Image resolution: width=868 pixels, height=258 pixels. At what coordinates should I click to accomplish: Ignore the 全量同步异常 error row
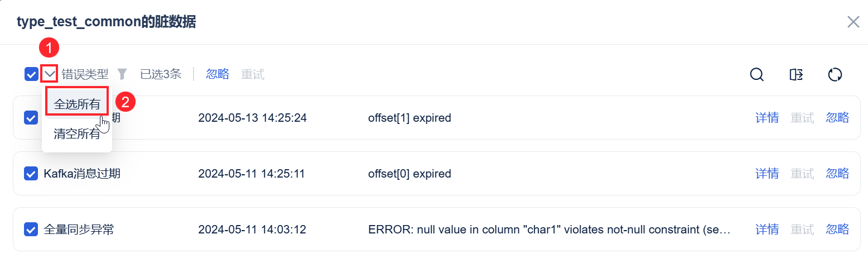pos(837,230)
